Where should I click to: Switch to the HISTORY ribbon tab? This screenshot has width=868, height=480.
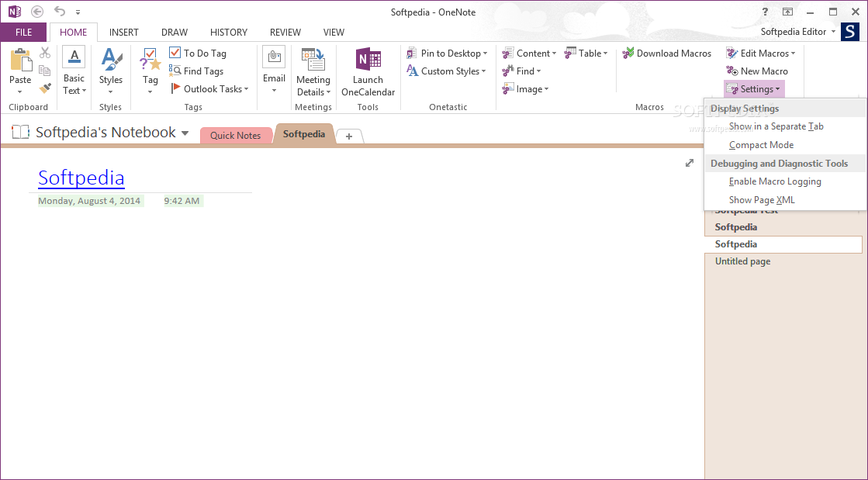pyautogui.click(x=229, y=32)
